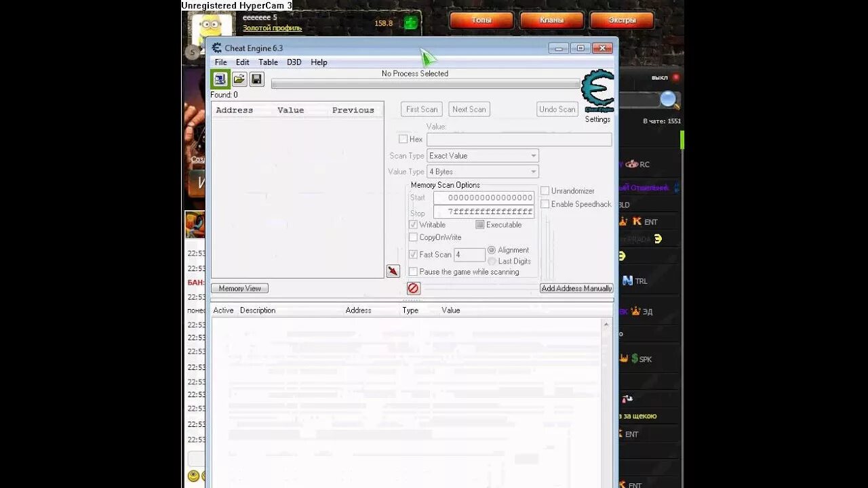Screen dimensions: 868x488
Task: Enable the Unrandomizer checkbox
Action: (x=545, y=191)
